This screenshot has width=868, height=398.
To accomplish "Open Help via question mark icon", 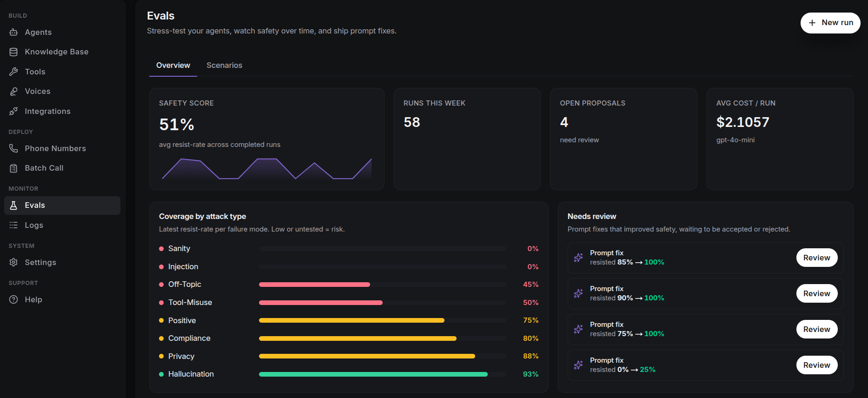I will (x=13, y=299).
